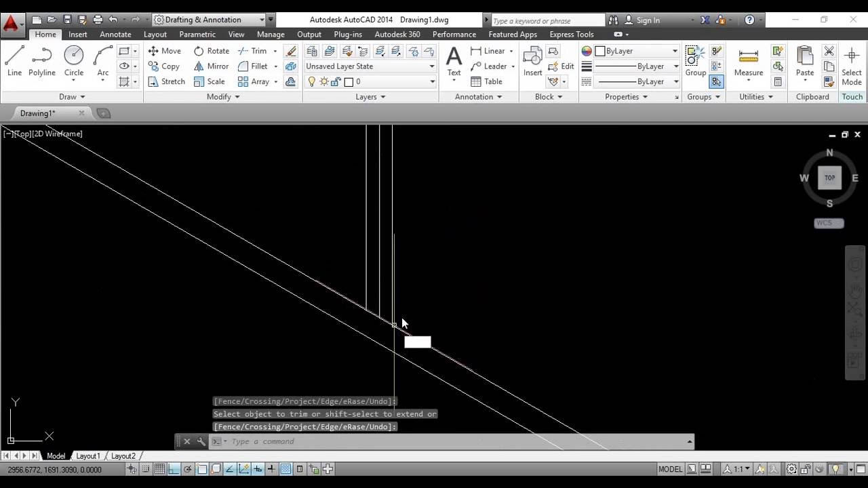868x488 pixels.
Task: Click the Table annotation tool
Action: 486,81
